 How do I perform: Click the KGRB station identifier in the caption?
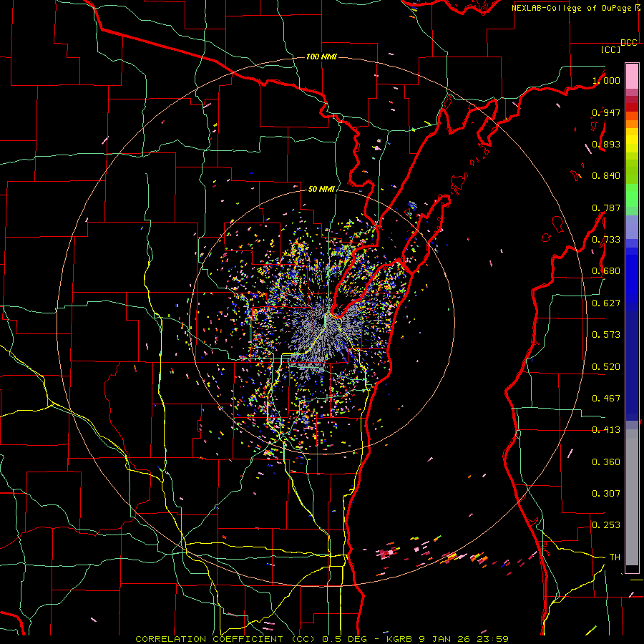[x=399, y=639]
